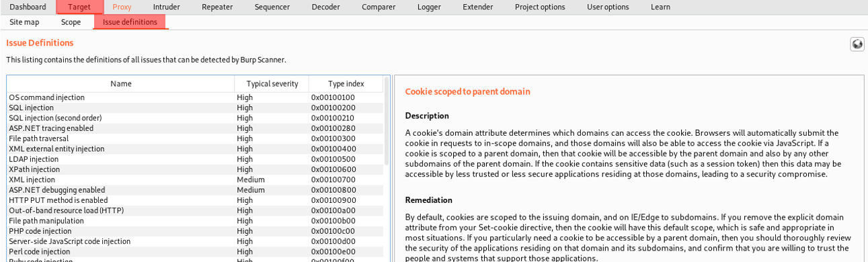Sort by Type index column header
This screenshot has height=262, width=868.
click(346, 84)
